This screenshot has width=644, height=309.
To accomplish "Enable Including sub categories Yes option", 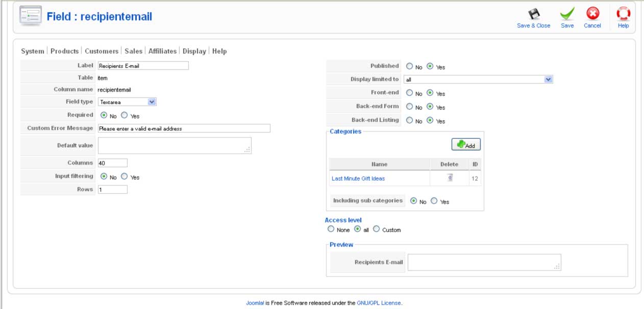I will (434, 201).
